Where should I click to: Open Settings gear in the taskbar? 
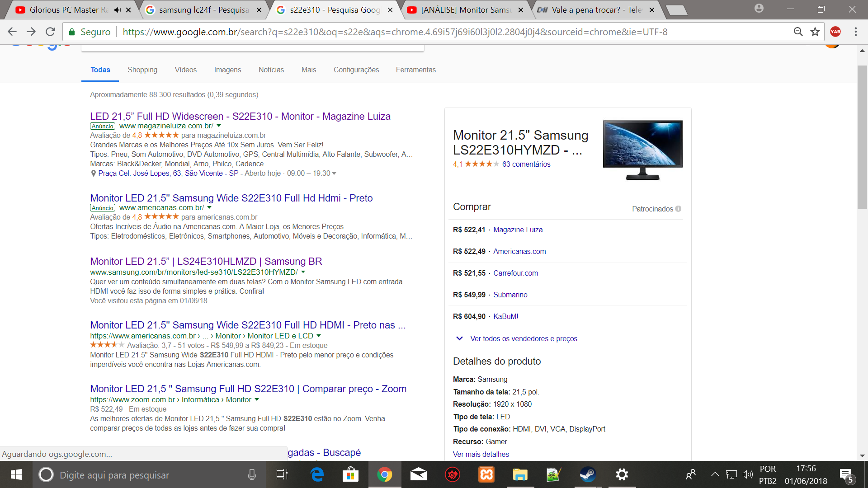pyautogui.click(x=622, y=474)
